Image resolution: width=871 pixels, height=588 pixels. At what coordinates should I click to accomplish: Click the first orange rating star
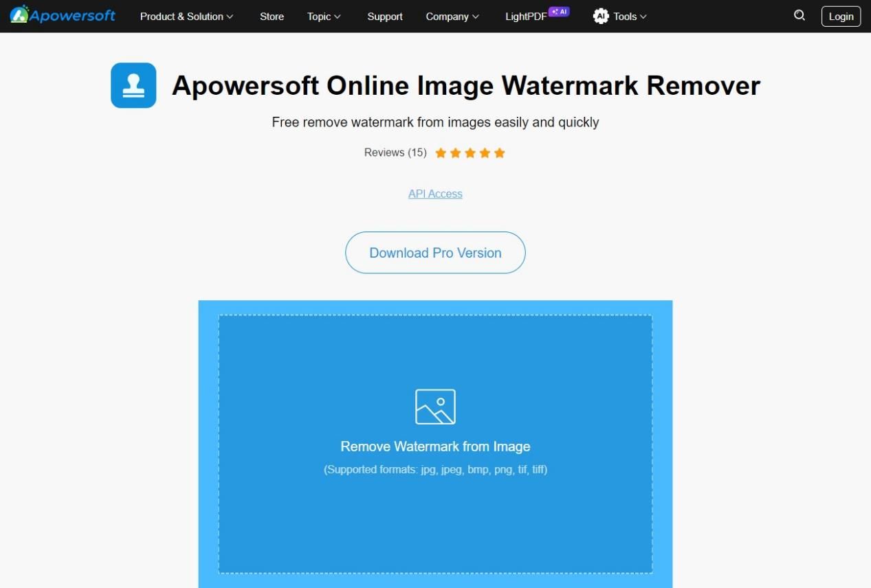point(441,152)
